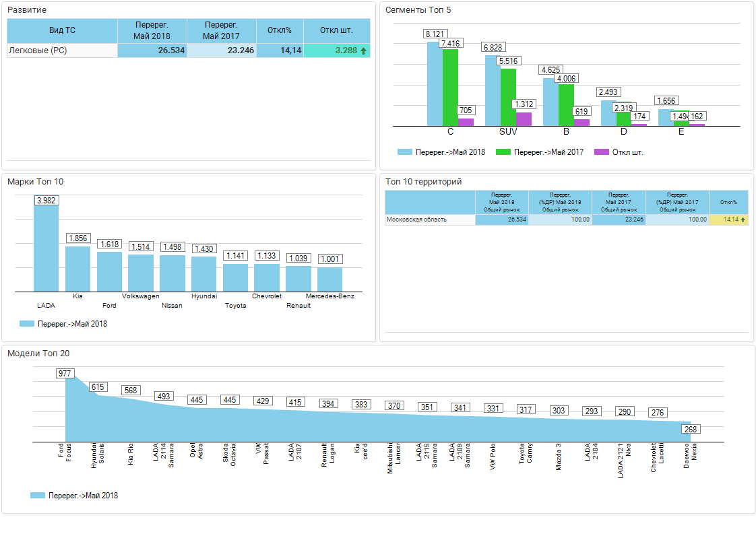
Task: Toggle the Модели Топ 20 legend entry
Action: (74, 496)
